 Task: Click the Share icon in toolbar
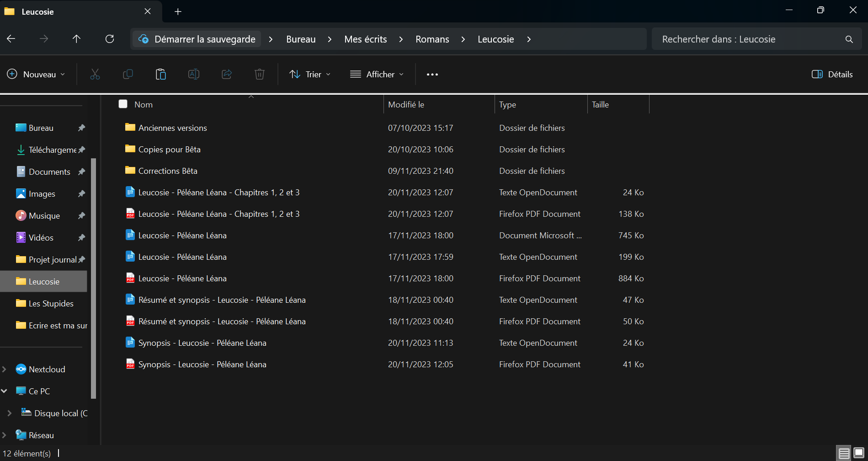(227, 74)
